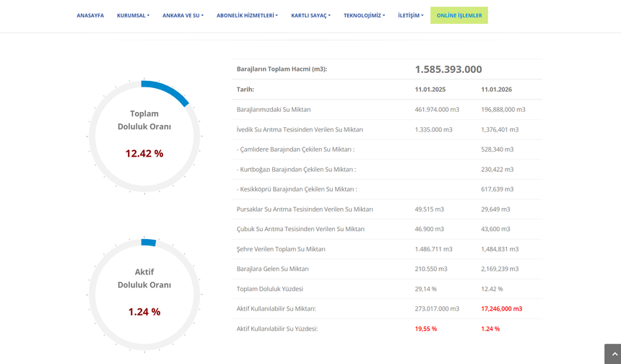Select the Şehre Verilen Toplam Su Miktarı label
Image resolution: width=621 pixels, height=364 pixels.
pos(281,249)
